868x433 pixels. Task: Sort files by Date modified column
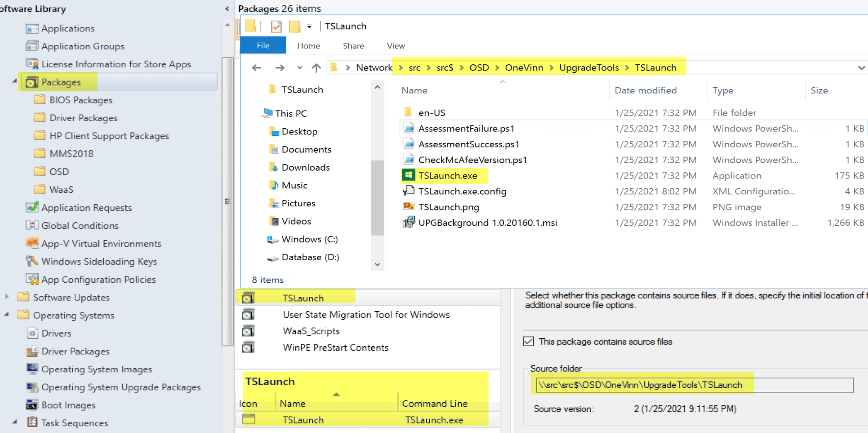pos(645,91)
